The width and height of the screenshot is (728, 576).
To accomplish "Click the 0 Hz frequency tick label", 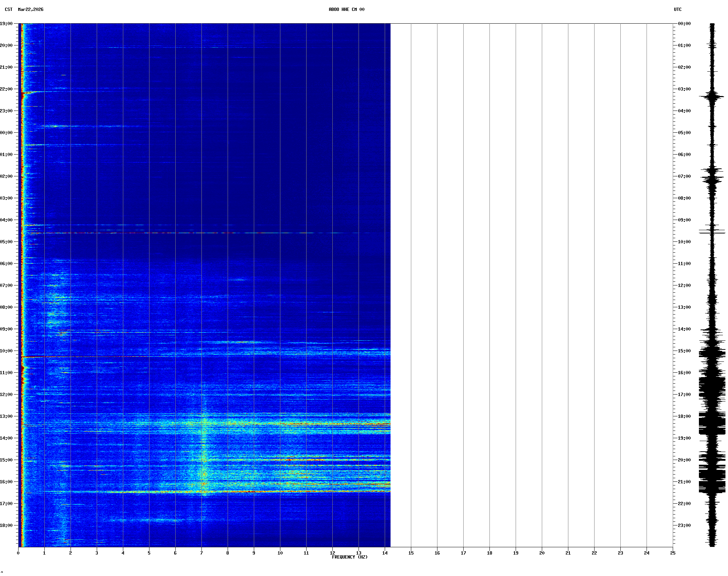I will [x=18, y=553].
